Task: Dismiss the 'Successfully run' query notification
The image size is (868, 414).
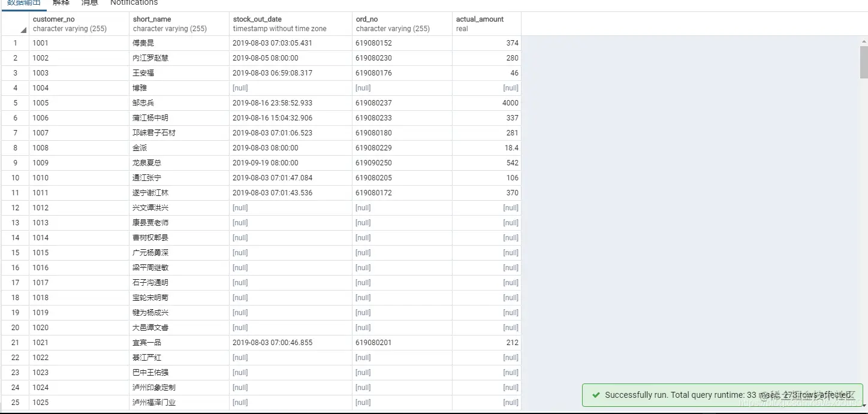Action: tap(722, 395)
